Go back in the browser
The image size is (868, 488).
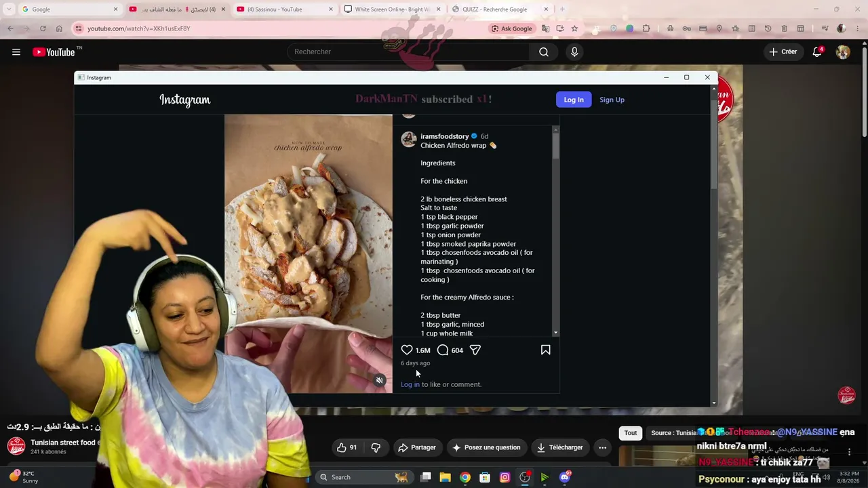coord(10,28)
